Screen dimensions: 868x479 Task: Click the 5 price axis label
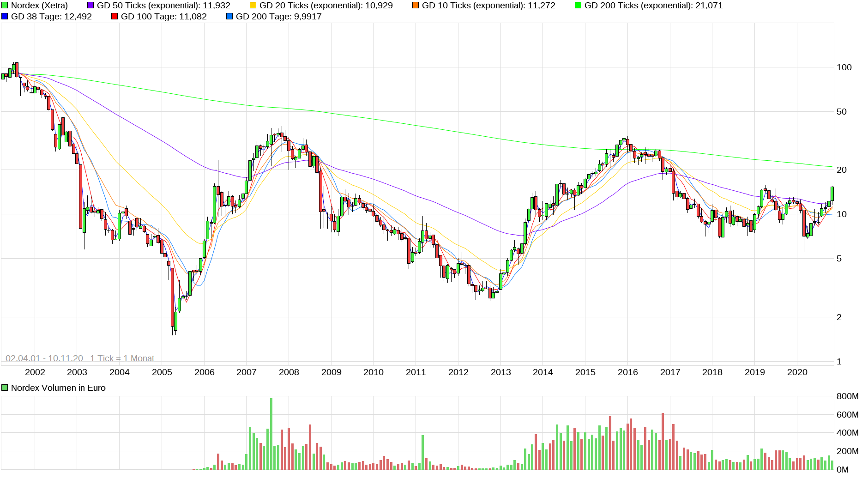839,259
